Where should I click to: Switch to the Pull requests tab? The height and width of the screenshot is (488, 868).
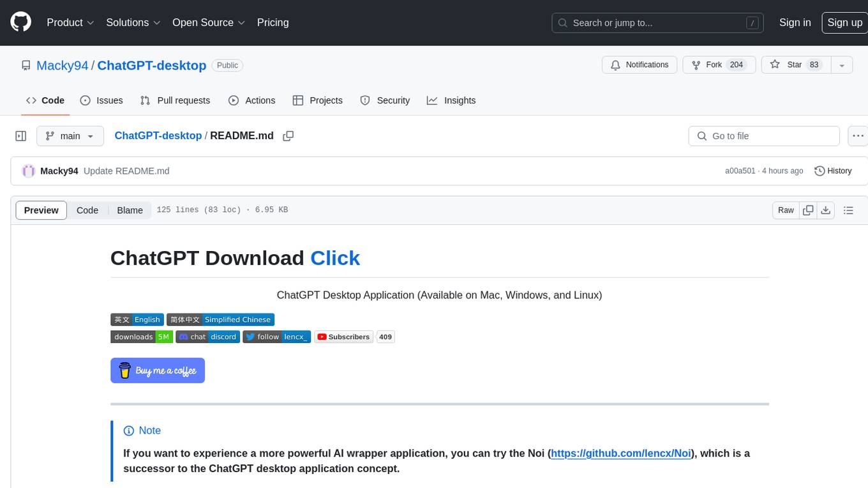(x=175, y=100)
